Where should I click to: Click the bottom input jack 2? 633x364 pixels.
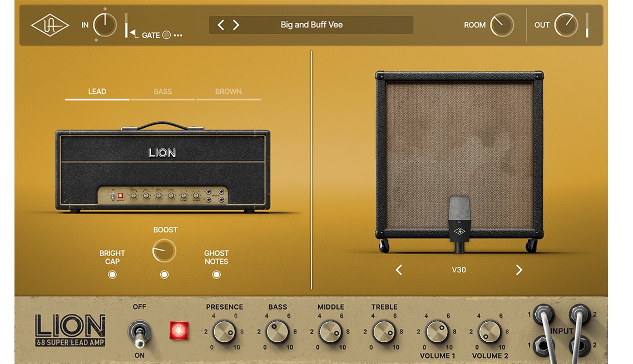[580, 346]
